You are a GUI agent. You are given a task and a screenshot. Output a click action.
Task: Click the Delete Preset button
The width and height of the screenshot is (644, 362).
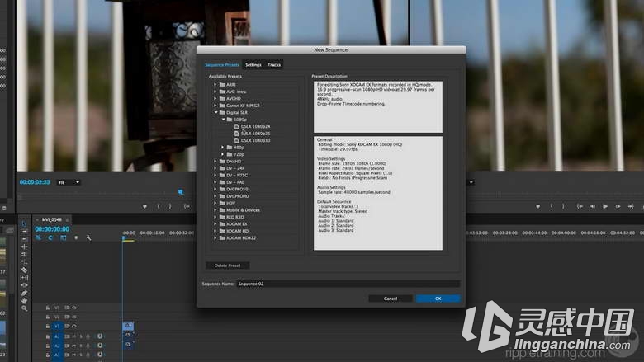pos(228,266)
